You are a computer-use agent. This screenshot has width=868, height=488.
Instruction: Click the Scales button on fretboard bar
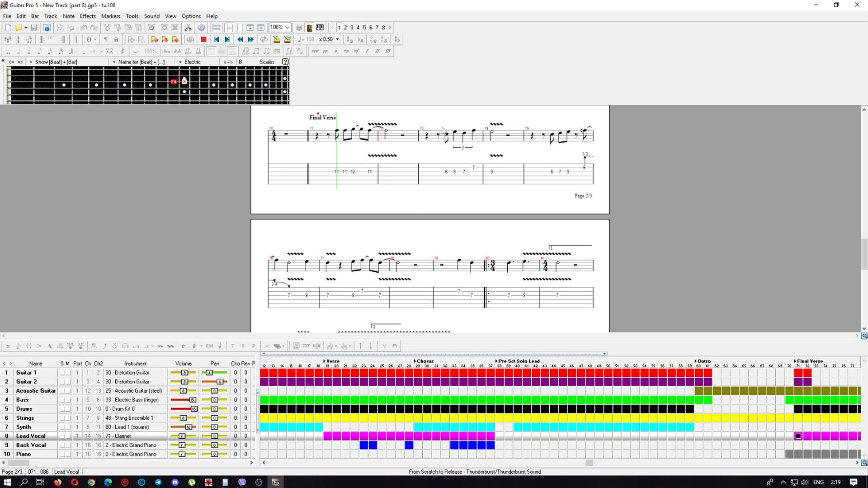pos(267,62)
